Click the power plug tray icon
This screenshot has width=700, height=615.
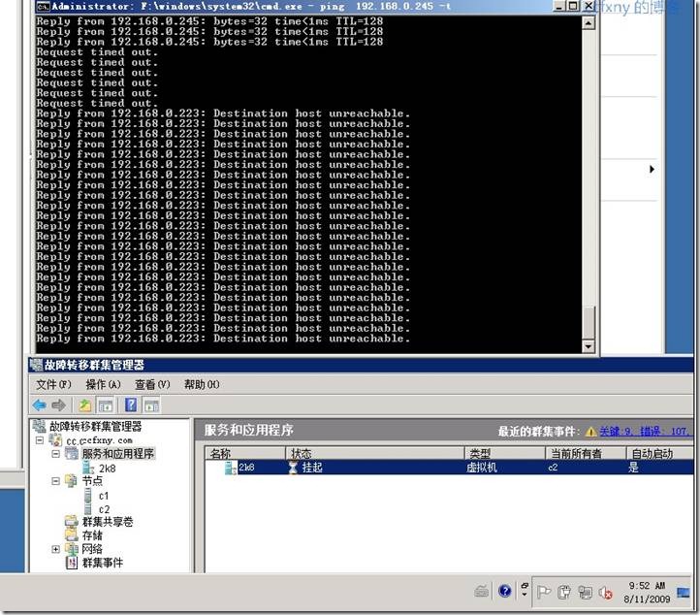[x=564, y=593]
